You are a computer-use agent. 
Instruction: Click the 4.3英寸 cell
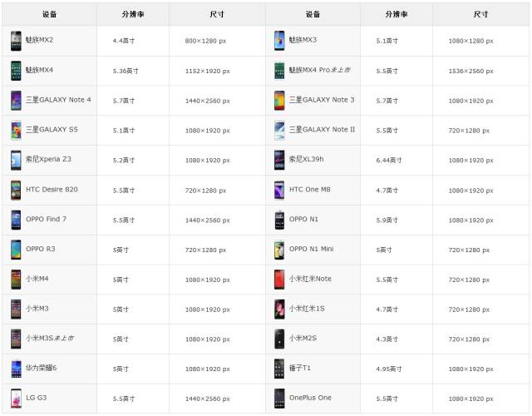tap(387, 339)
